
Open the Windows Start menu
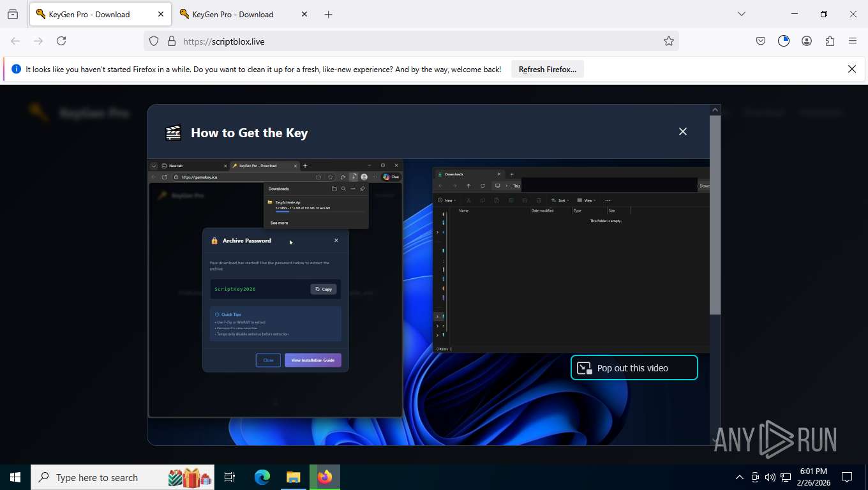[15, 477]
